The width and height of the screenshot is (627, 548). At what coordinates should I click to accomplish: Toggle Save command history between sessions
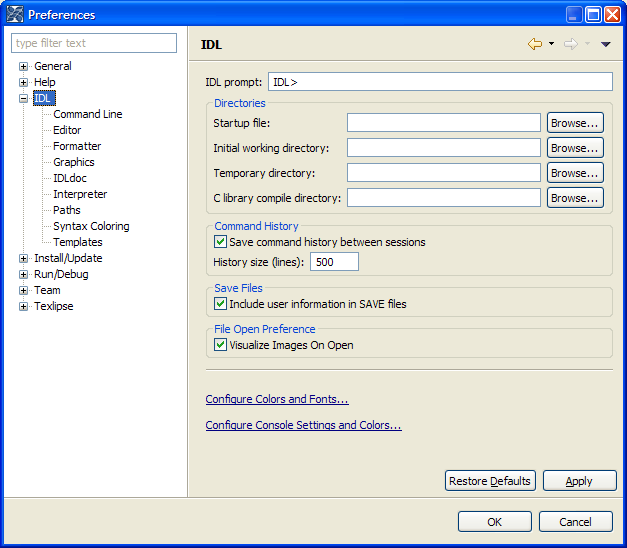[x=220, y=242]
